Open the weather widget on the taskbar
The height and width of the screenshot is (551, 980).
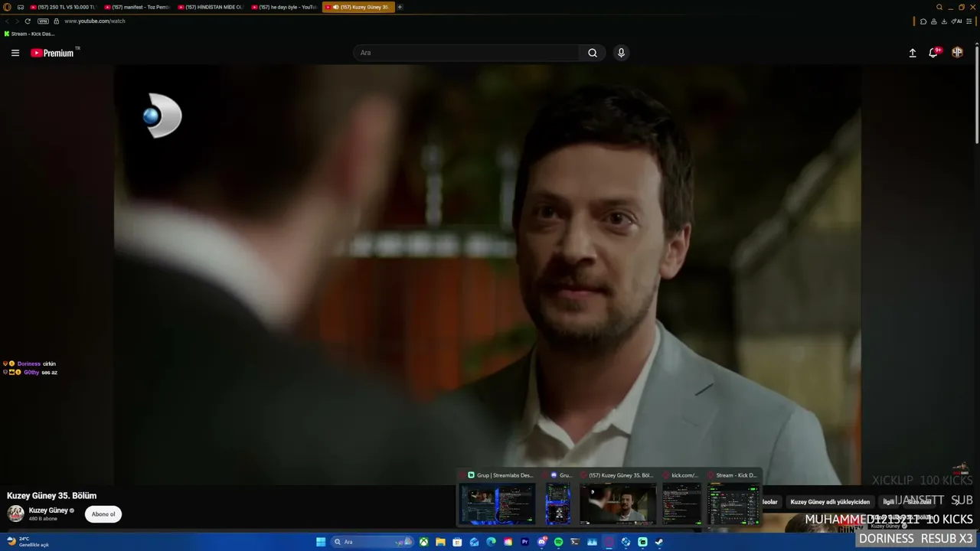(x=28, y=542)
